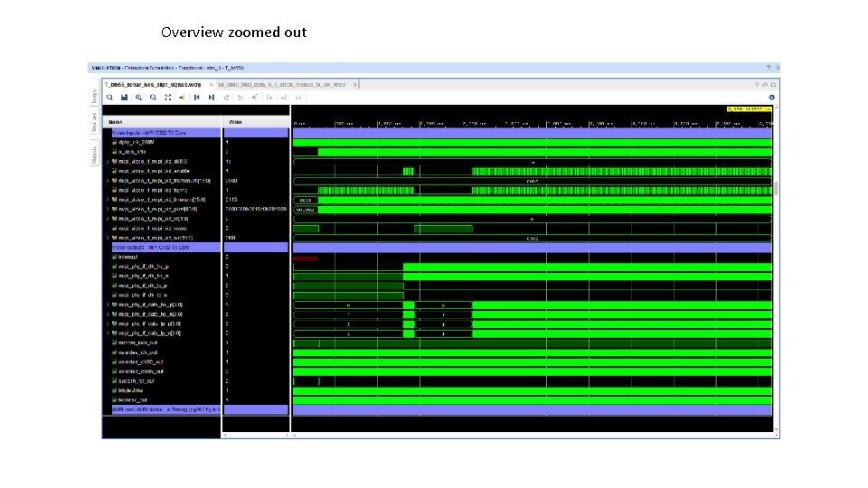The image size is (868, 488).
Task: Click the yellow cursor time label
Action: (749, 109)
